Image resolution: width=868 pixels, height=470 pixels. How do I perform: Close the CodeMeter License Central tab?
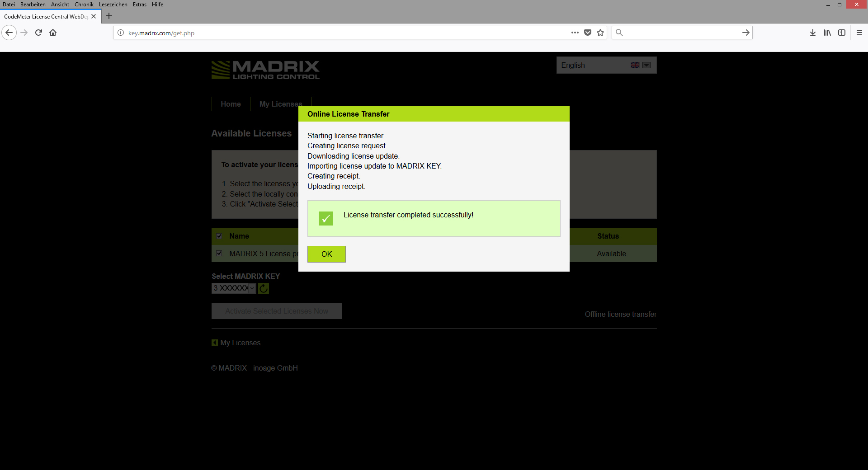pyautogui.click(x=94, y=16)
